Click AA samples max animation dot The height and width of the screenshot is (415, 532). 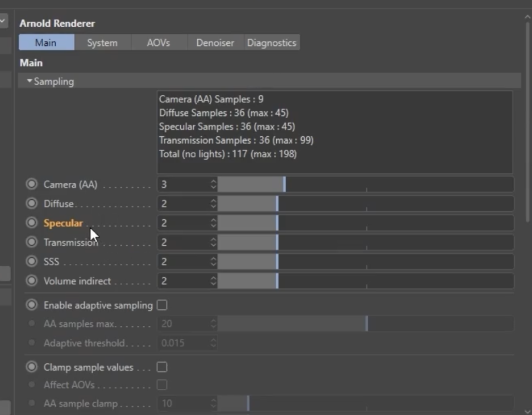coord(32,324)
